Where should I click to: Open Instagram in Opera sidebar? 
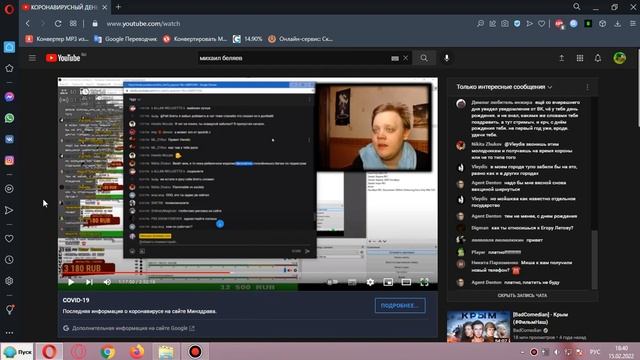[x=9, y=160]
